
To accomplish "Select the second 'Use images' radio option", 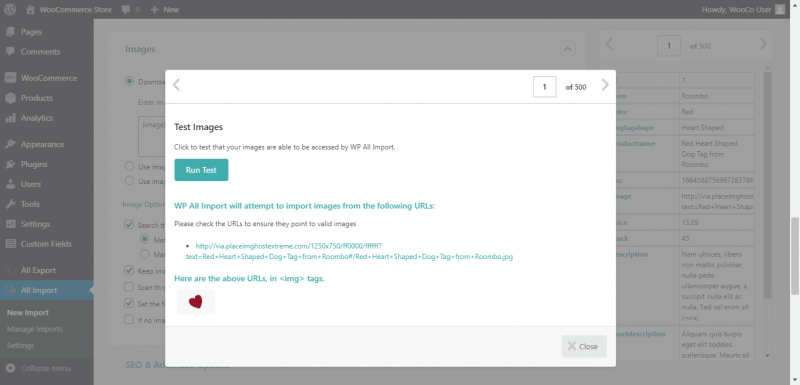I will (x=130, y=181).
